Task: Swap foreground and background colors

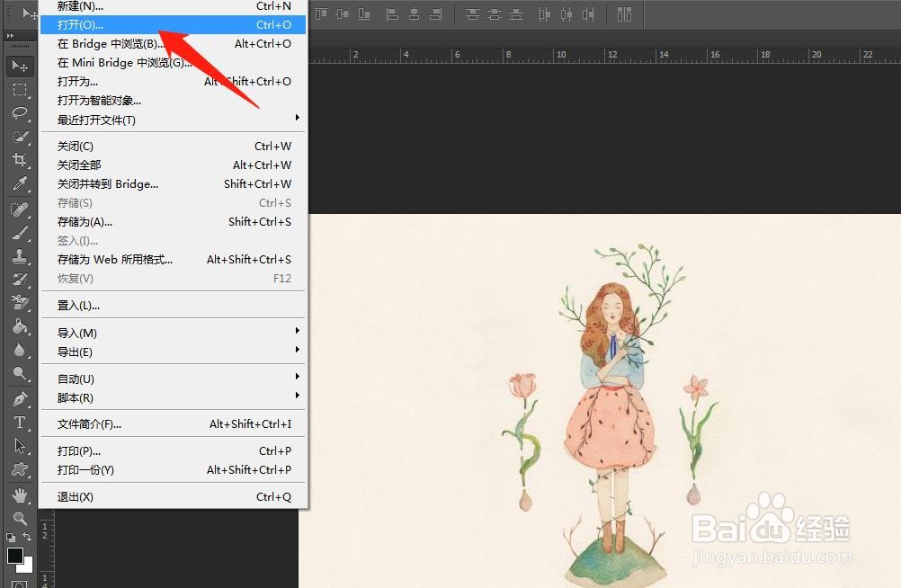Action: (27, 537)
